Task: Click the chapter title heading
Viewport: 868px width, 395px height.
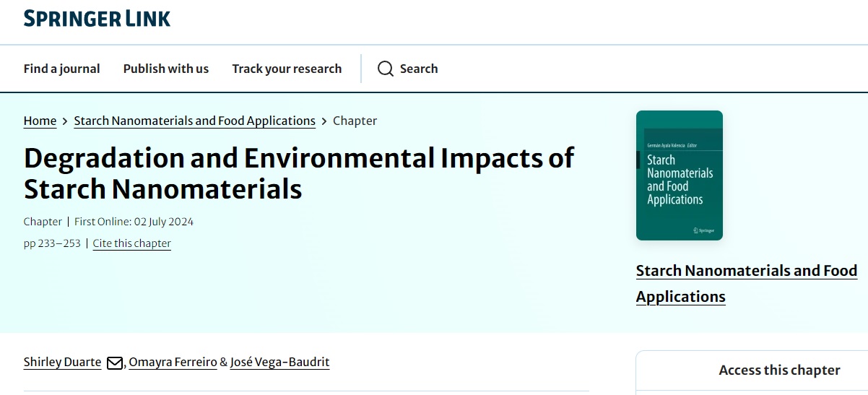Action: (299, 173)
